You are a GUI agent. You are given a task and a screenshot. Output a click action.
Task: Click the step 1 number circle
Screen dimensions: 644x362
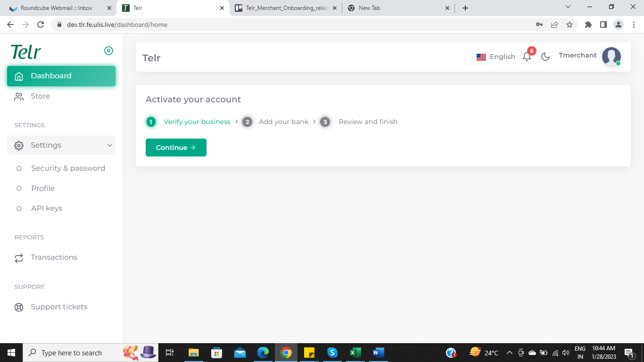(x=151, y=122)
